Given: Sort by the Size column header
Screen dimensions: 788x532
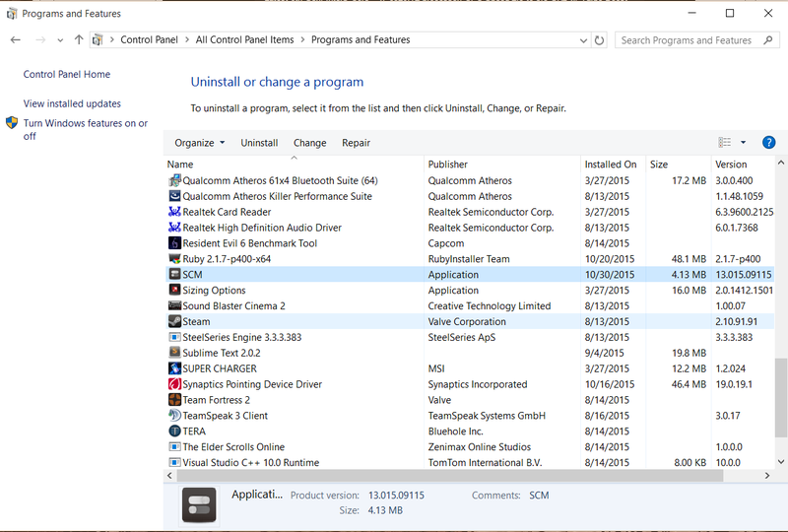Looking at the screenshot, I should click(678, 164).
